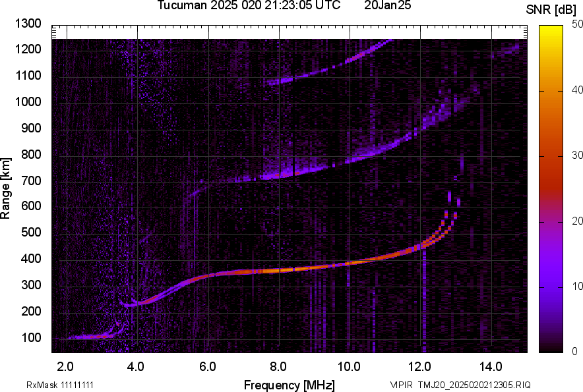This screenshot has height=392, width=583.
Task: Click the colorbar tick label '10'
Action: coord(577,286)
